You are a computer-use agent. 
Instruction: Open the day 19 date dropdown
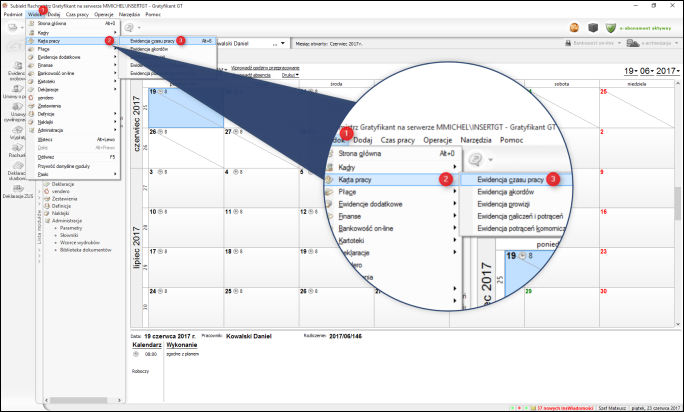636,71
